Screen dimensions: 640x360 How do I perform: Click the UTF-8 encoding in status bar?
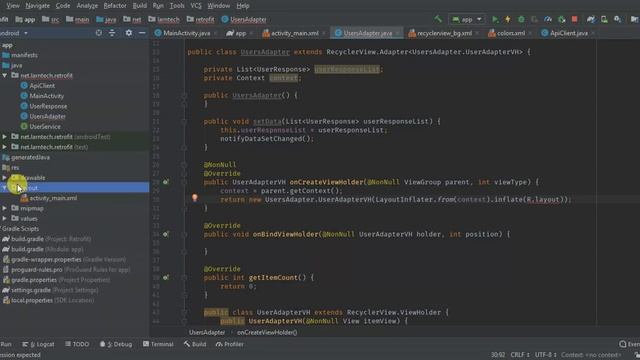(546, 355)
